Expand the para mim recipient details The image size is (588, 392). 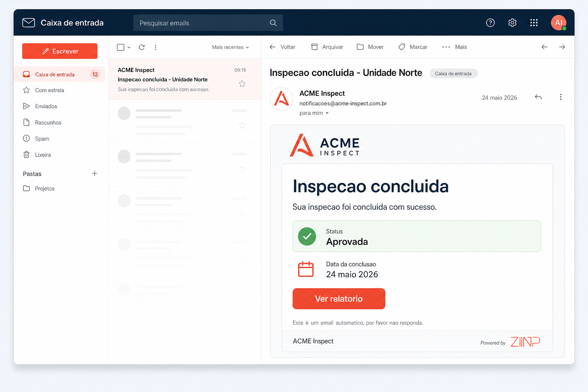click(x=314, y=113)
